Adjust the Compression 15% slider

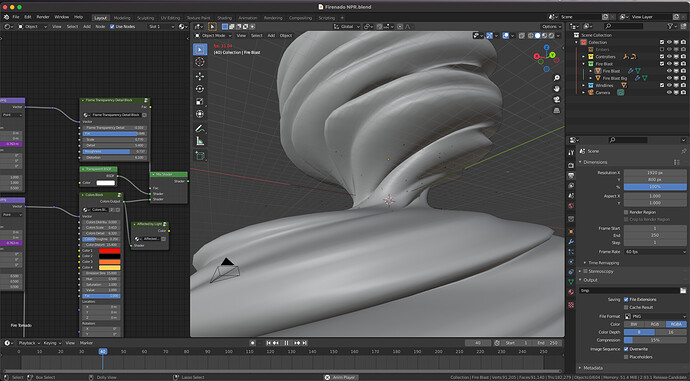(655, 340)
